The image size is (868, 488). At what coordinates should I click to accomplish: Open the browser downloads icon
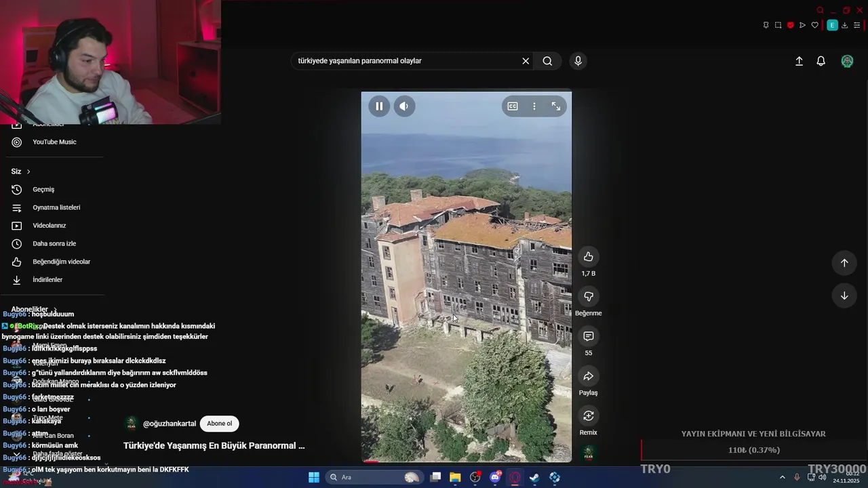[x=845, y=25]
